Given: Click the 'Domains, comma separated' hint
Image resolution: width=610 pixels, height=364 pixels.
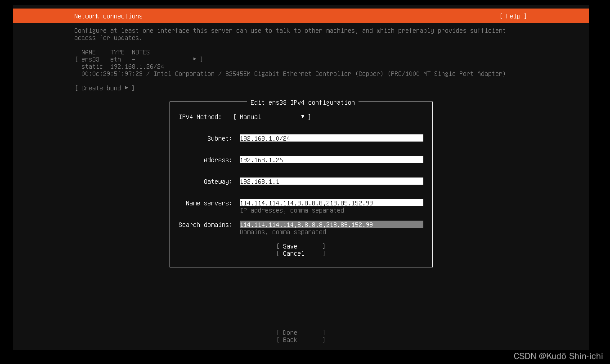Looking at the screenshot, I should [x=283, y=232].
